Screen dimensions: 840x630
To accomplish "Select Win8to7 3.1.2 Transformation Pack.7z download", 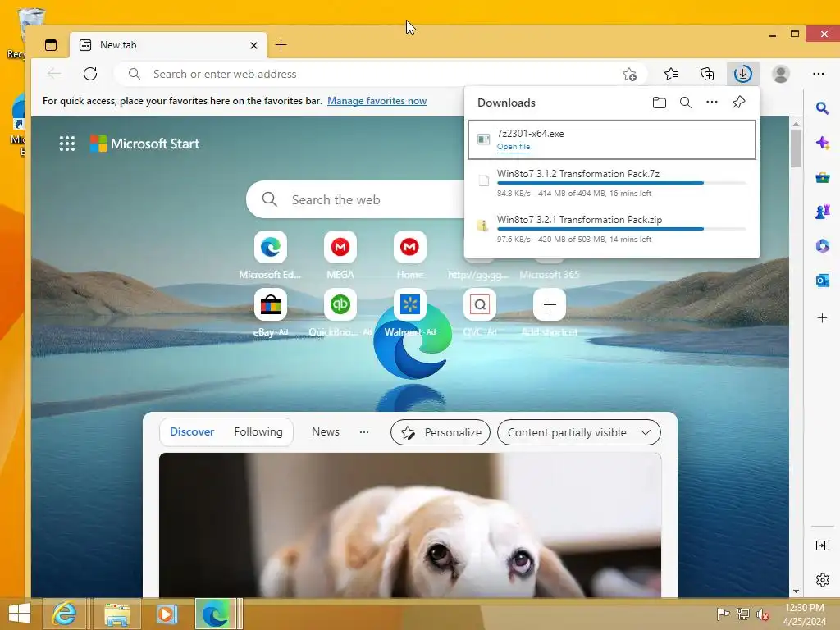I will (x=612, y=183).
